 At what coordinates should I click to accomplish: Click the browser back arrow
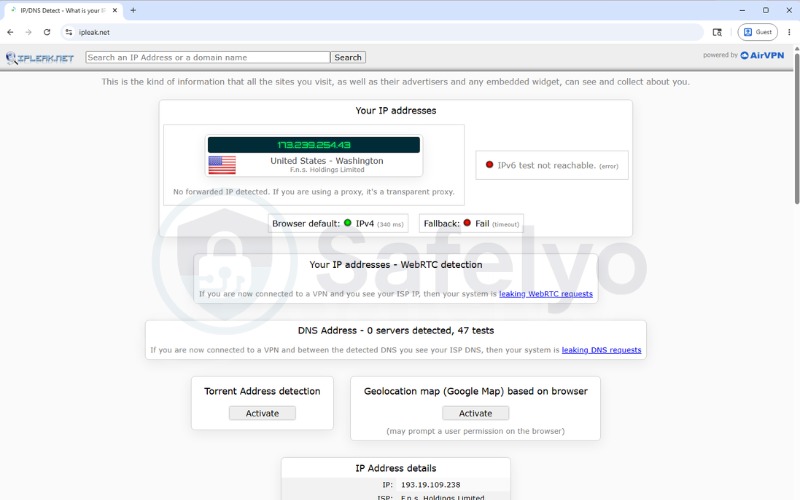click(x=10, y=32)
